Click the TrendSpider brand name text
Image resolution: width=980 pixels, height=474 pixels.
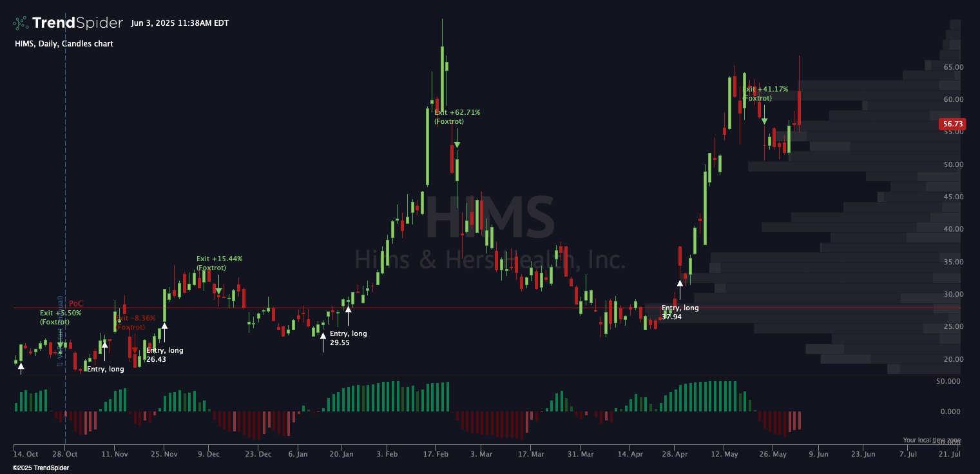click(77, 23)
